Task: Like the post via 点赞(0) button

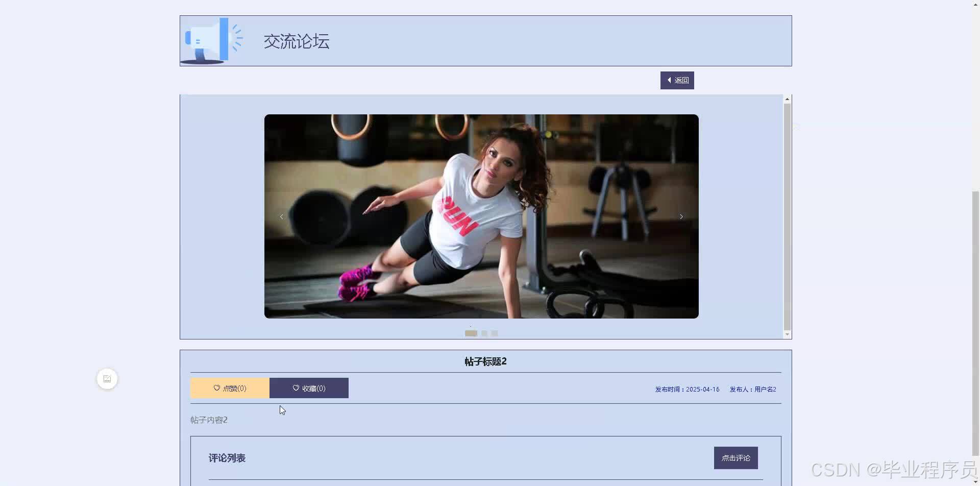Action: (230, 388)
